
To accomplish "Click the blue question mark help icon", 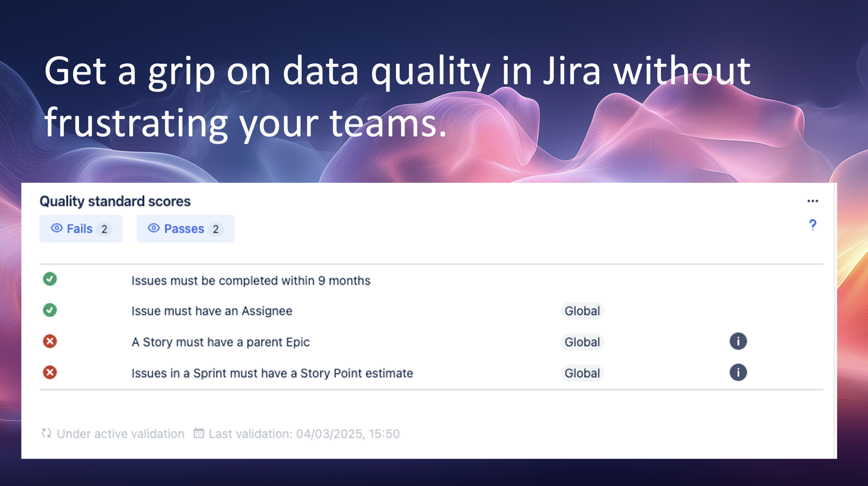I will click(x=812, y=225).
